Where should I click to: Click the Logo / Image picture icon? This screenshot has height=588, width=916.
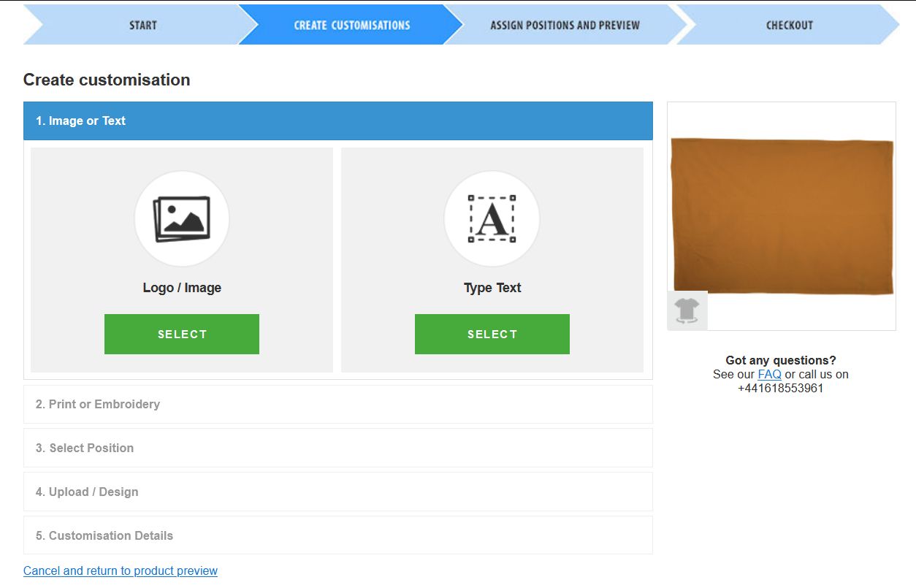181,217
